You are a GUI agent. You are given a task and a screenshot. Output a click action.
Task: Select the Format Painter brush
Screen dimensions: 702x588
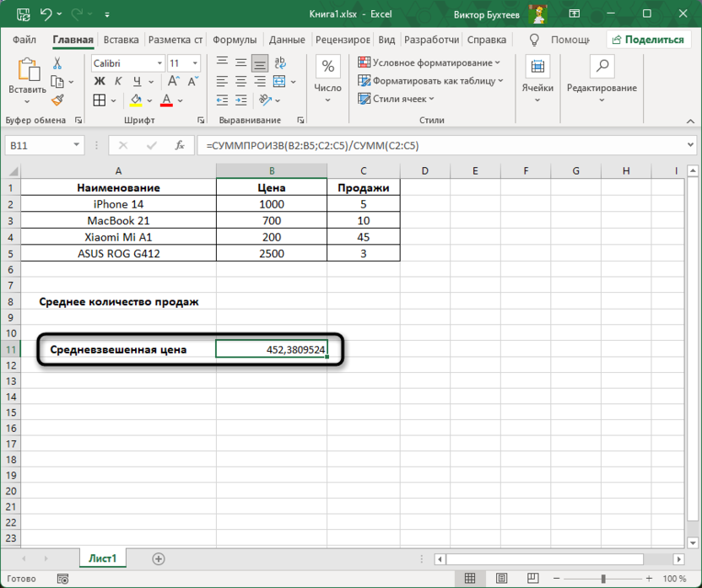(x=57, y=100)
